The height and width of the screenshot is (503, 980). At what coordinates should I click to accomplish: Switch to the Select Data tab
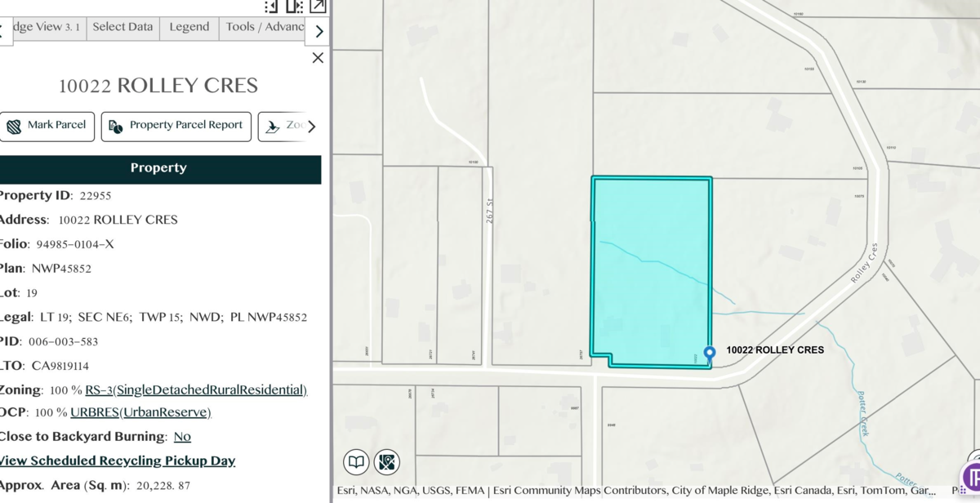122,27
